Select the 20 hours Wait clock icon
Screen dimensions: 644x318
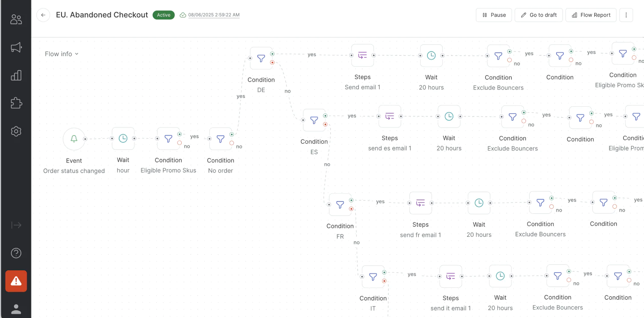tap(431, 55)
